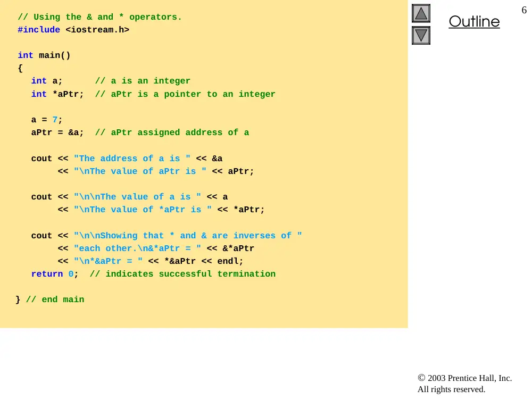
Task: Click the "All rights reserved." text
Action: pyautogui.click(x=452, y=389)
